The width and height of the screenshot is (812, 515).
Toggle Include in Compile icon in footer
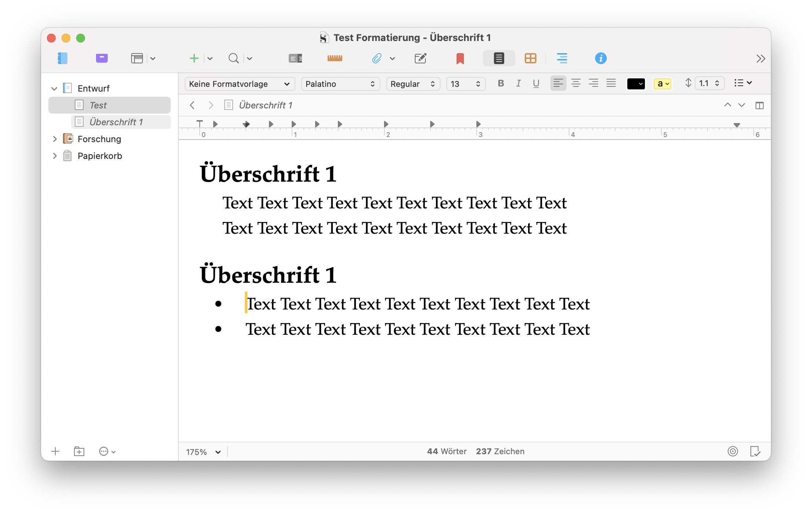point(755,451)
